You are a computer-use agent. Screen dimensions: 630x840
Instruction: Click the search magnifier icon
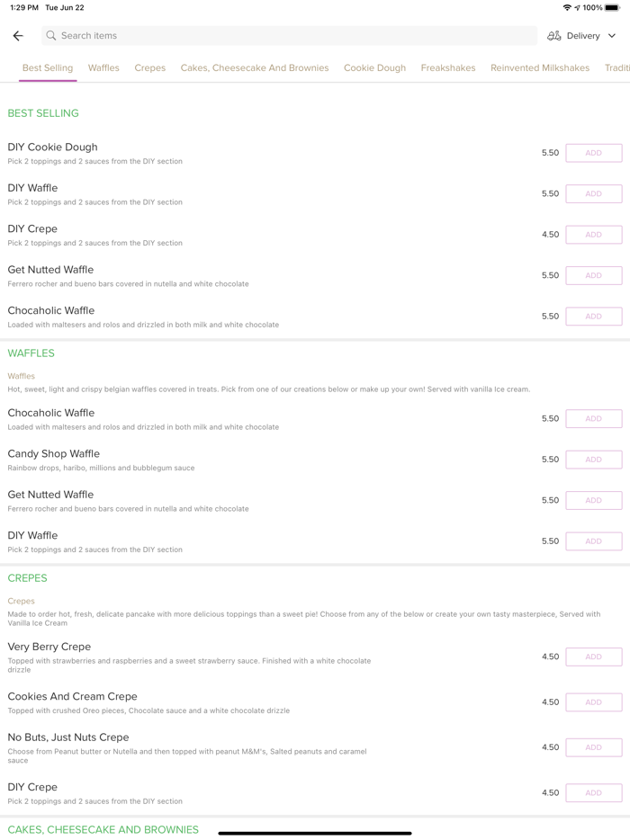click(51, 36)
